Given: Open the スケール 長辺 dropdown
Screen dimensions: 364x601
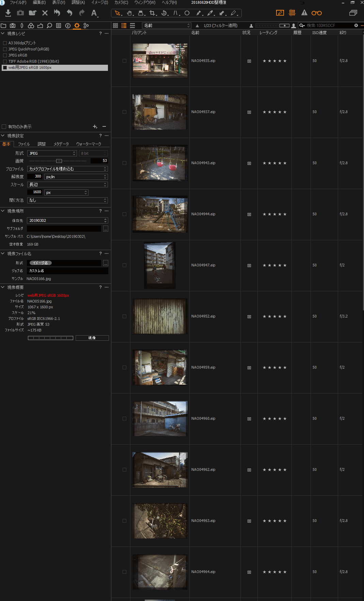Looking at the screenshot, I should pos(67,185).
